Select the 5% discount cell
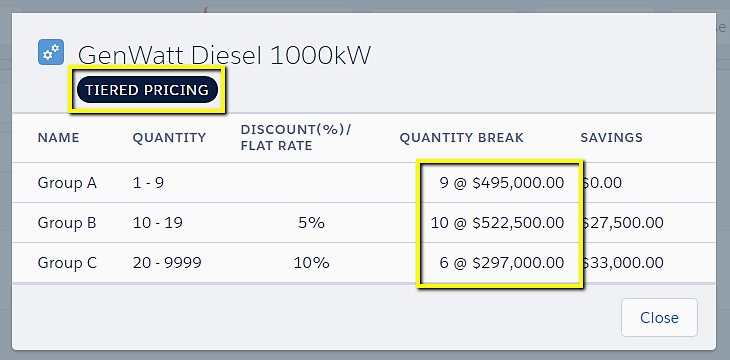This screenshot has height=360, width=730. click(311, 223)
